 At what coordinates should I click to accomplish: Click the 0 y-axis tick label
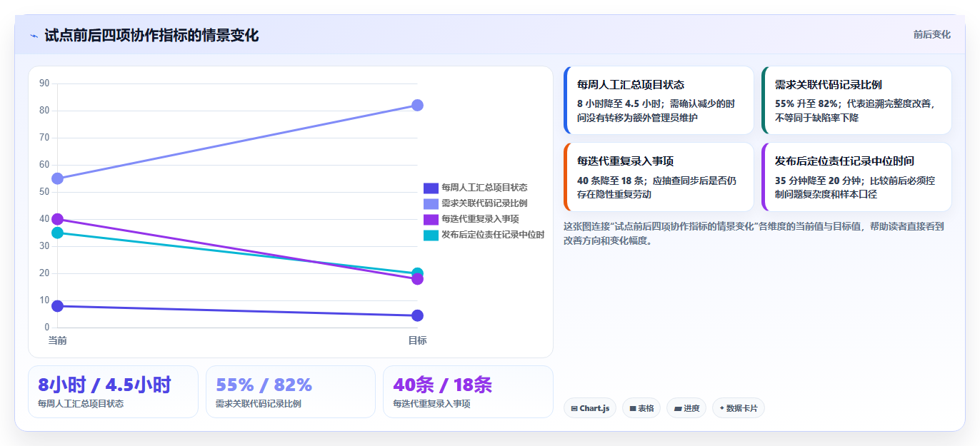click(x=46, y=328)
